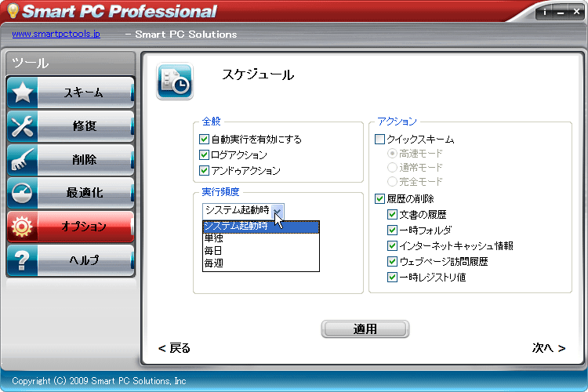Image resolution: width=588 pixels, height=392 pixels.
Task: Open the www.smartpctools.jp link
Action: (x=56, y=34)
